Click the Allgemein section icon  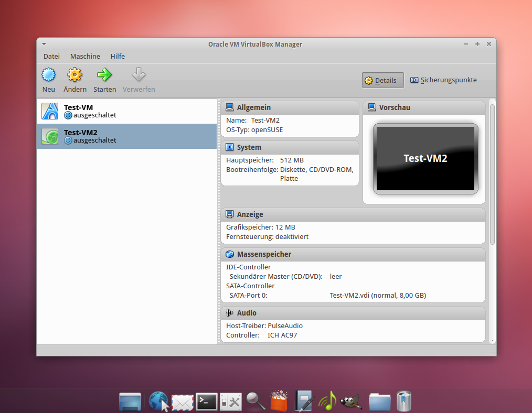point(230,107)
